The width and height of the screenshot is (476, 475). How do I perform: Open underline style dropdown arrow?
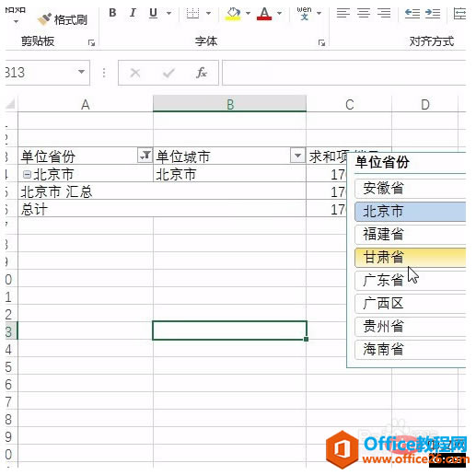pyautogui.click(x=168, y=13)
